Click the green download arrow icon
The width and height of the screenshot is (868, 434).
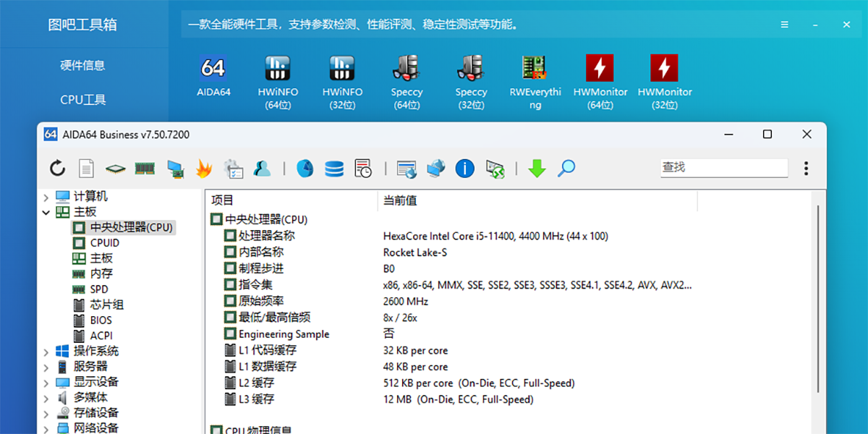[536, 169]
